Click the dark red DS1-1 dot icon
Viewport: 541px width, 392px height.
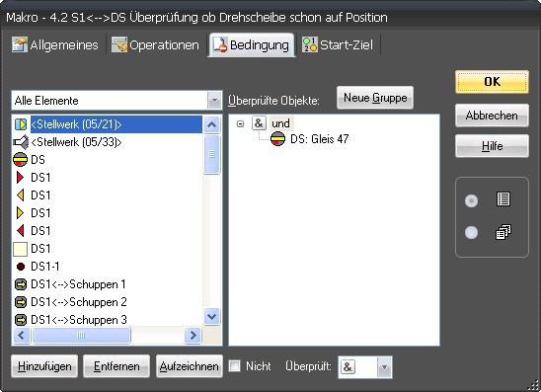click(21, 267)
